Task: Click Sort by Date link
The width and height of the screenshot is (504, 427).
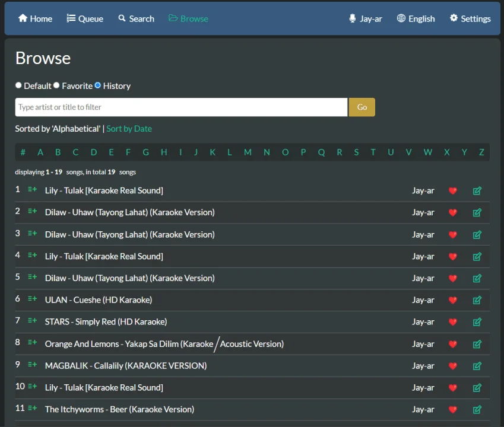Action: [129, 129]
